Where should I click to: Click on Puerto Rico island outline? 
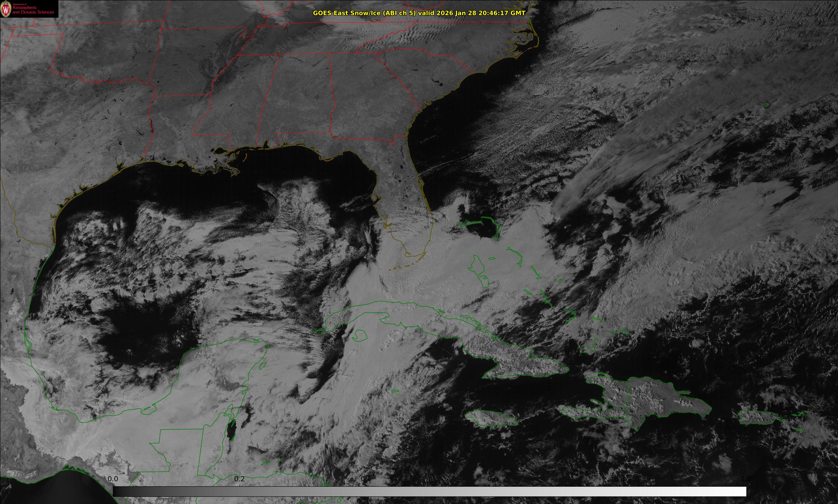[758, 417]
